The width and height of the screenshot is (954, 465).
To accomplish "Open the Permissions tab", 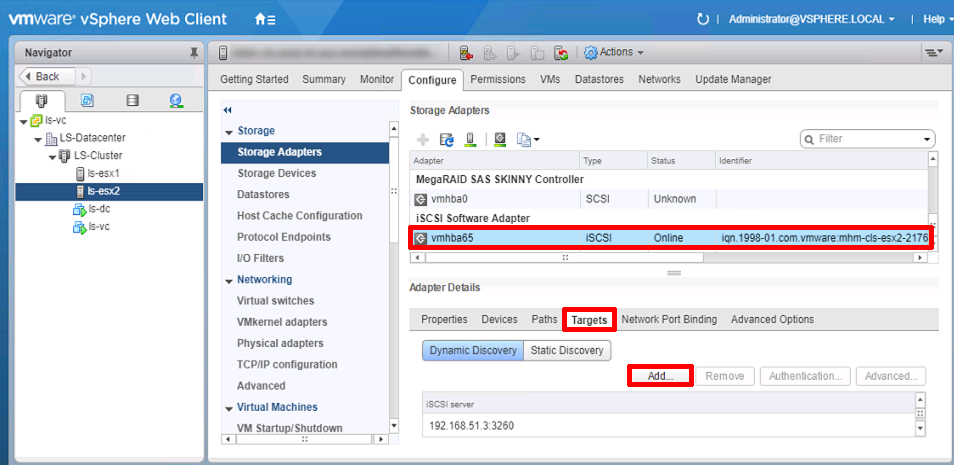I will click(x=498, y=79).
